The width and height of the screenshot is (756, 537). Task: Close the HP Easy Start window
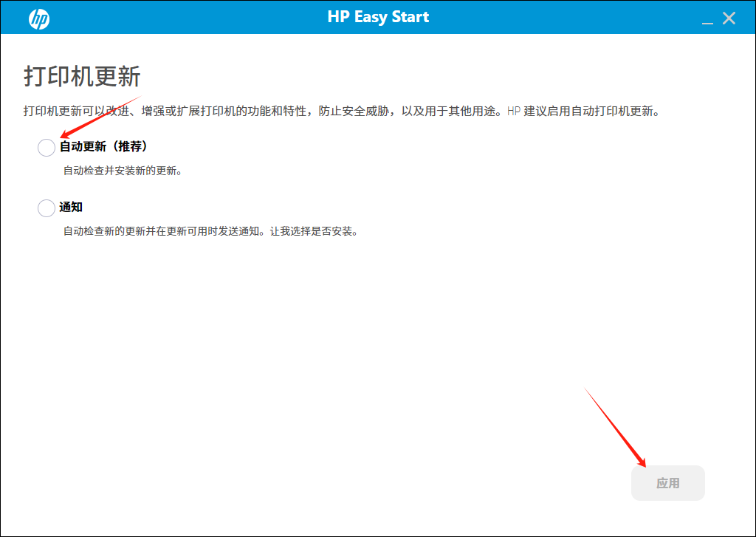[x=729, y=18]
